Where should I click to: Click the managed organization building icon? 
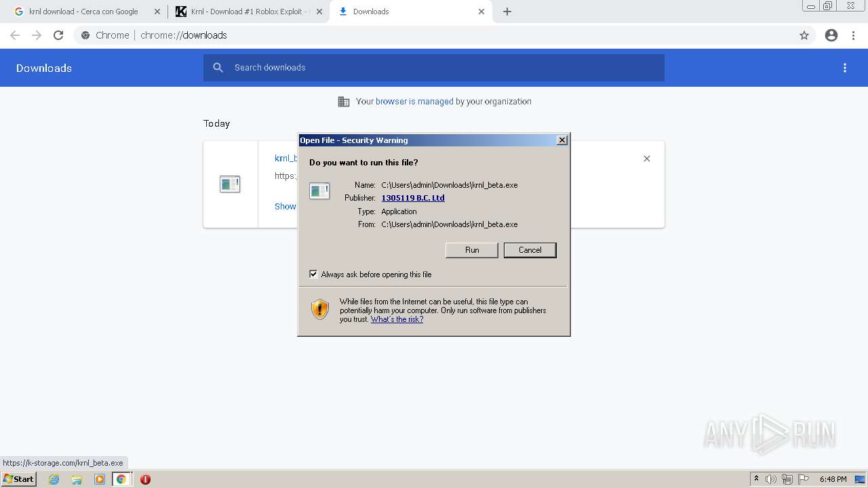[344, 102]
